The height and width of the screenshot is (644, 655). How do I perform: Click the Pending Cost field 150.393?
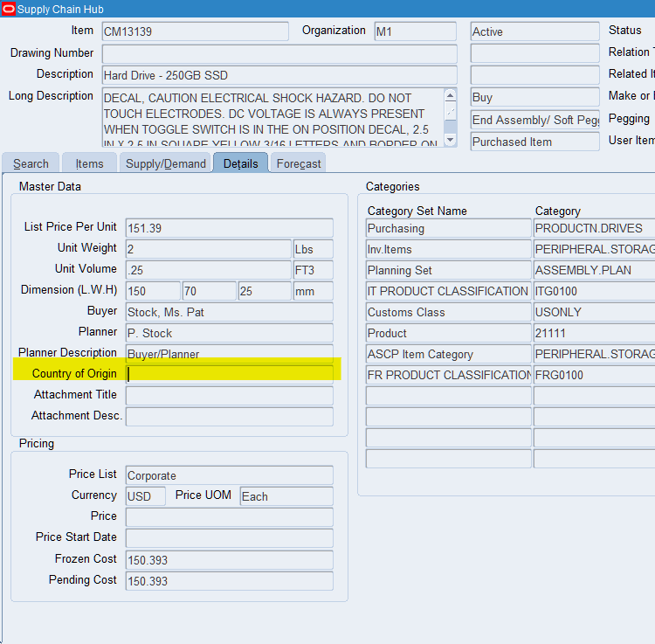230,580
